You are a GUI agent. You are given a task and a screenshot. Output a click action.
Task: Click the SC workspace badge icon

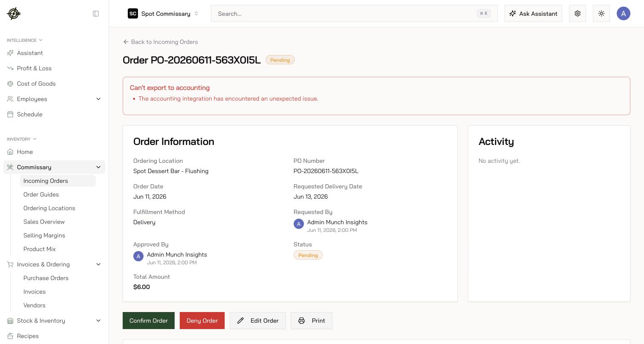[x=133, y=14]
